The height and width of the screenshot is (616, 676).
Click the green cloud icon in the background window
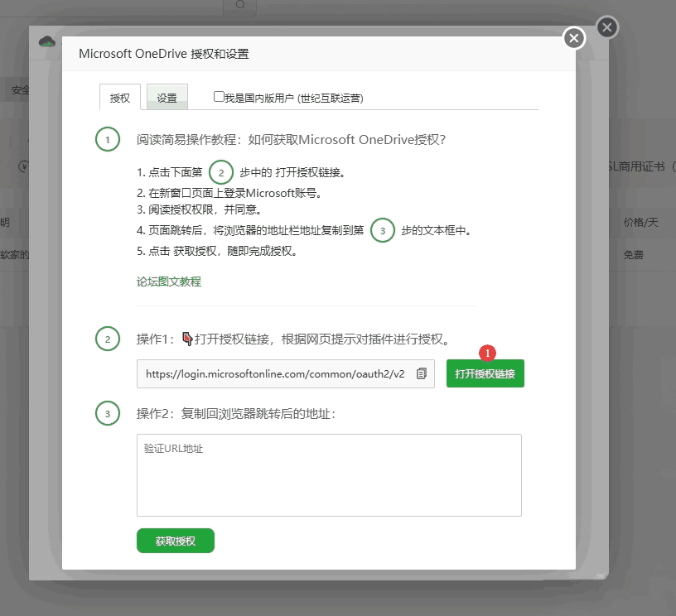pyautogui.click(x=46, y=41)
